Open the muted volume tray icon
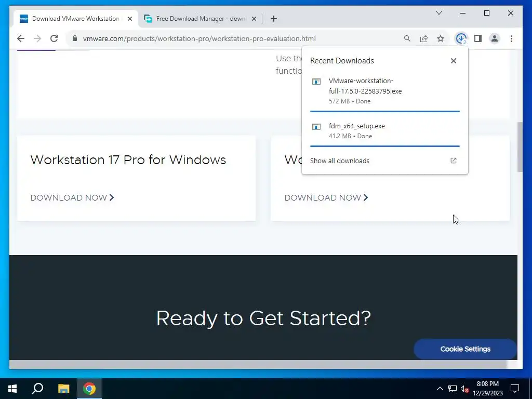Image resolution: width=532 pixels, height=399 pixels. coord(464,389)
